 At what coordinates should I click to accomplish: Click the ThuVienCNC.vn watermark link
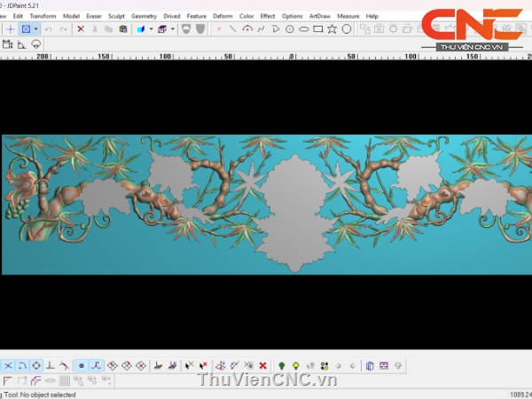(268, 380)
